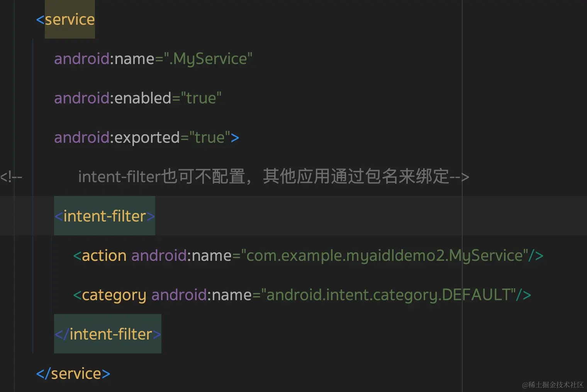Click the self-closing /> of category element

524,295
